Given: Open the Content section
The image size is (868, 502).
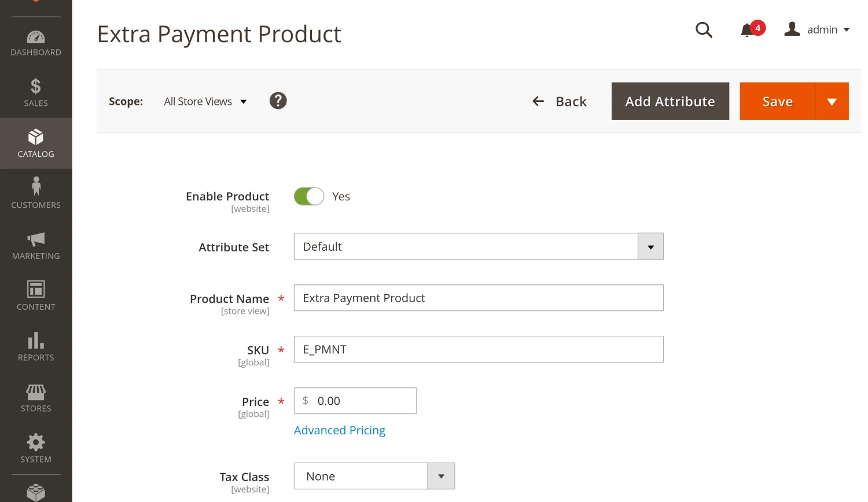Looking at the screenshot, I should [x=35, y=290].
